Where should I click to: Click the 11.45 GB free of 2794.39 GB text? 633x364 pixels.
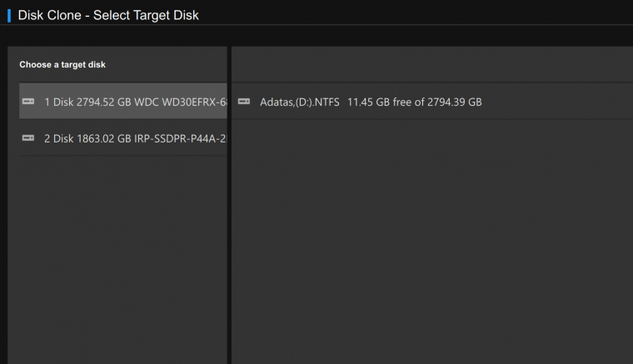coord(415,102)
